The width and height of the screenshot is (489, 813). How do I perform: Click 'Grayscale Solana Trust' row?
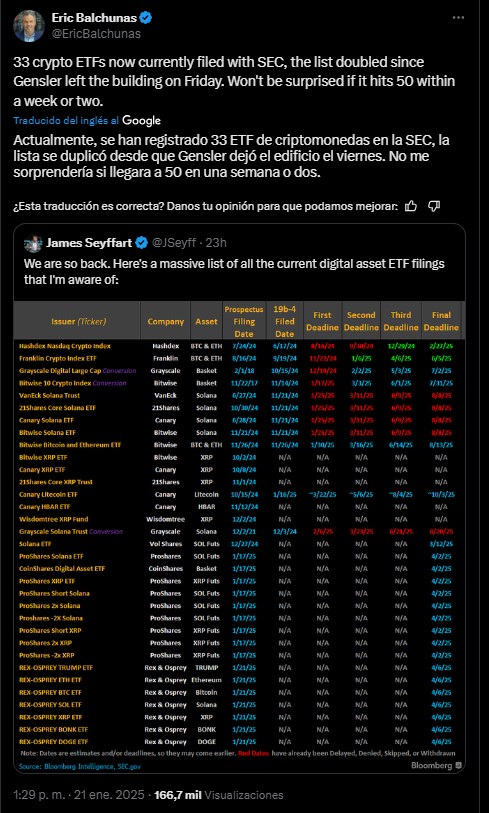[239, 531]
